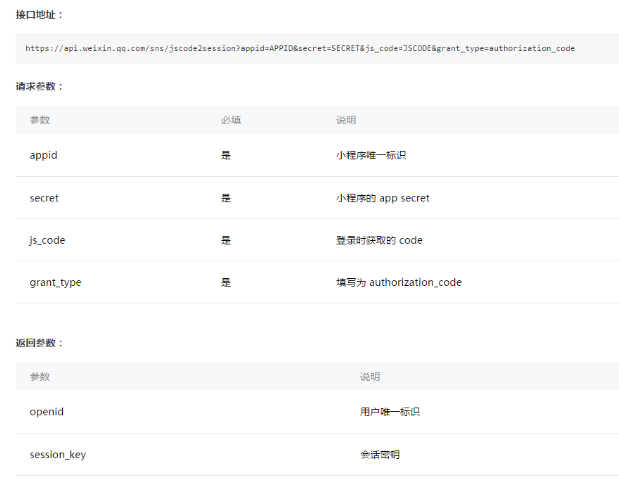Click the 返回参数 heading

tap(40, 343)
